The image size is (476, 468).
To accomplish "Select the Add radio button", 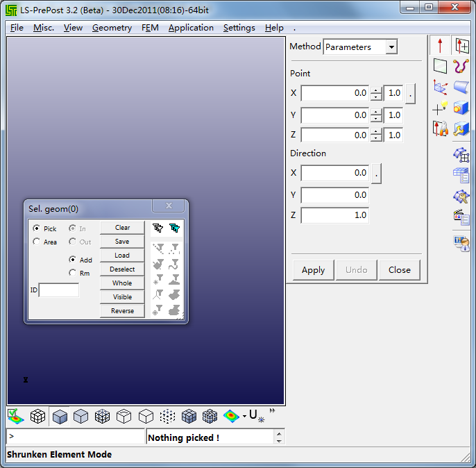I will [x=72, y=260].
